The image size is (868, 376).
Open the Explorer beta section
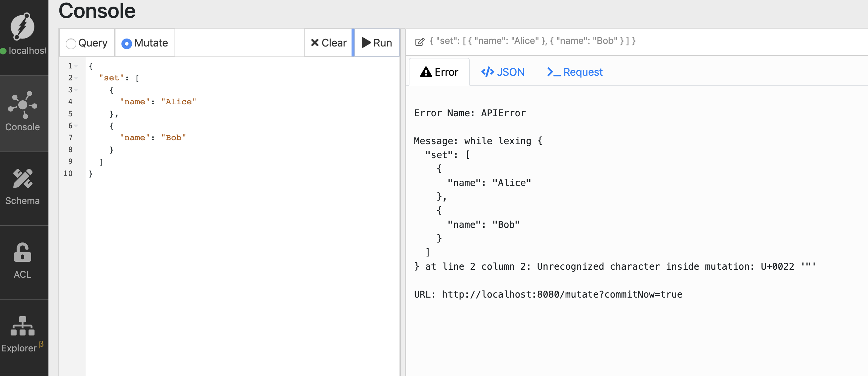point(23,334)
